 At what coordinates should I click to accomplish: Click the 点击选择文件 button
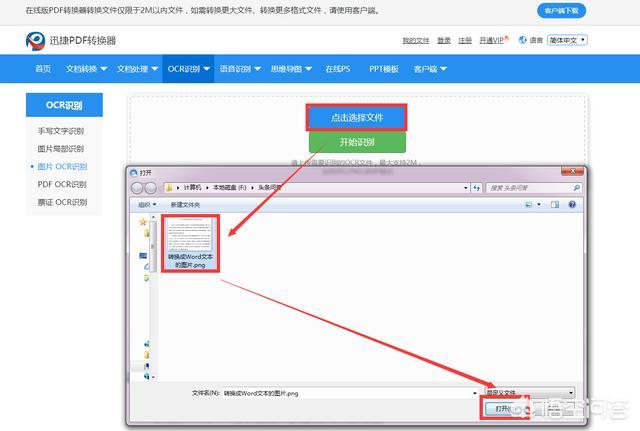[356, 118]
